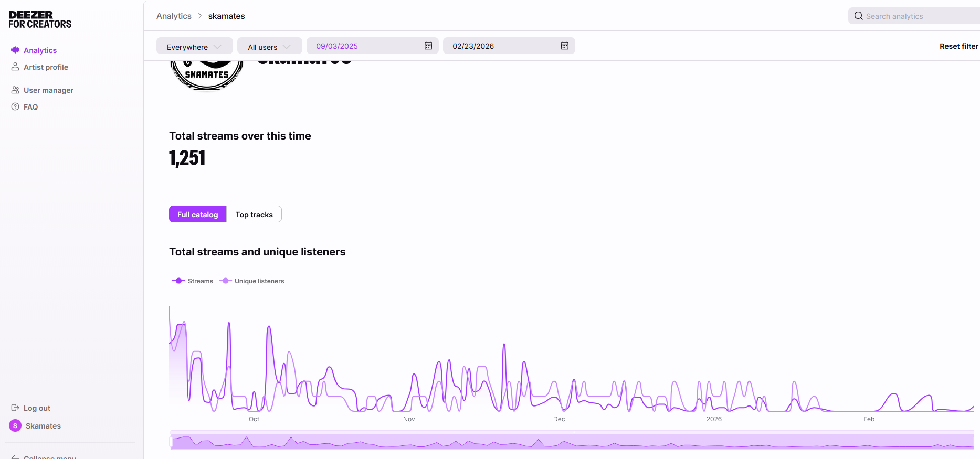Click the chart range slider left handle
Screen dimensions: 980x459
(x=171, y=442)
